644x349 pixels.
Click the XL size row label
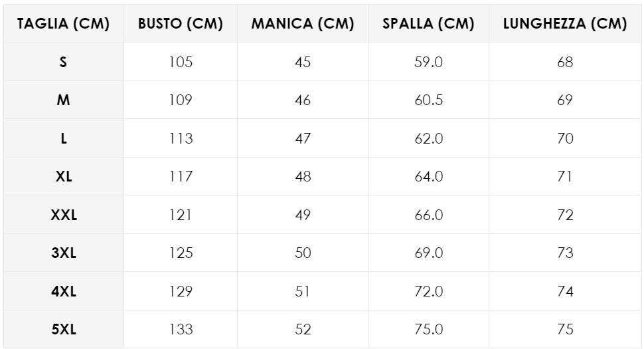pos(64,176)
